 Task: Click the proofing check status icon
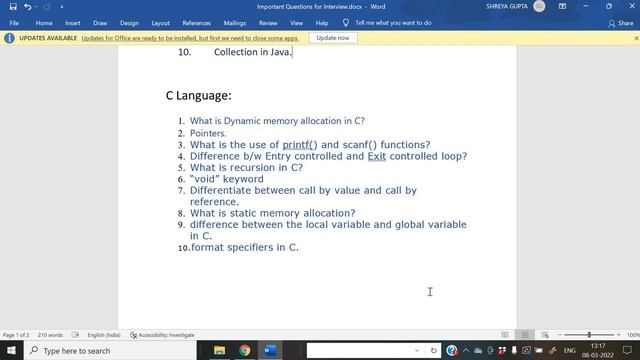click(76, 335)
